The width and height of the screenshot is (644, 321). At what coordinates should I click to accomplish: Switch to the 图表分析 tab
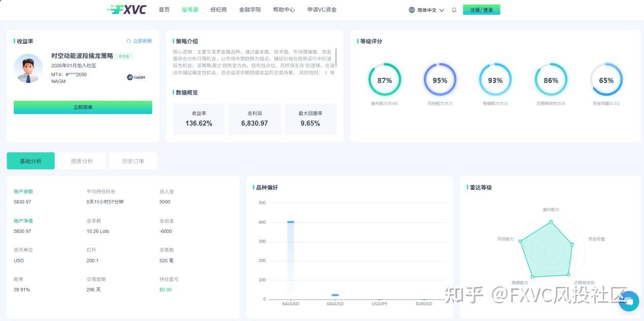click(82, 160)
